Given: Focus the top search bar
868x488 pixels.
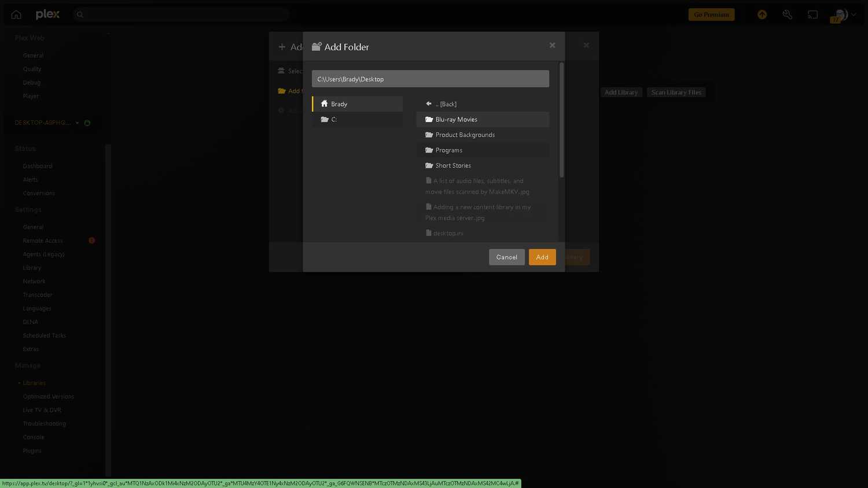Looking at the screenshot, I should pyautogui.click(x=181, y=14).
